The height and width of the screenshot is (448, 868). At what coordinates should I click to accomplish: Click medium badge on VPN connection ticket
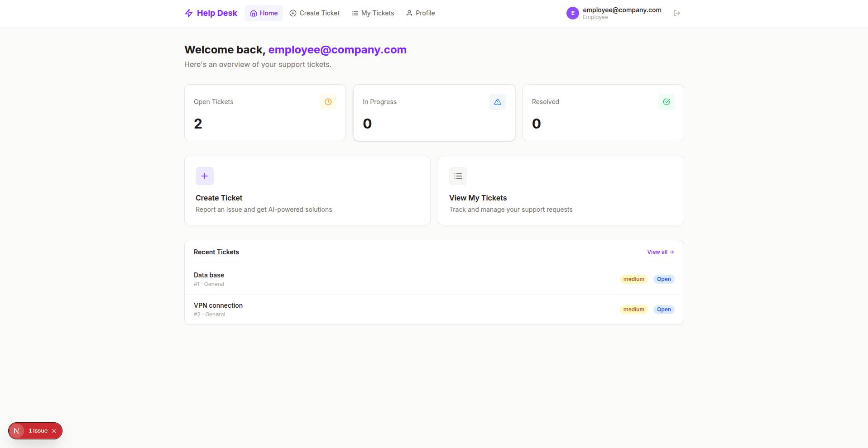coord(634,310)
